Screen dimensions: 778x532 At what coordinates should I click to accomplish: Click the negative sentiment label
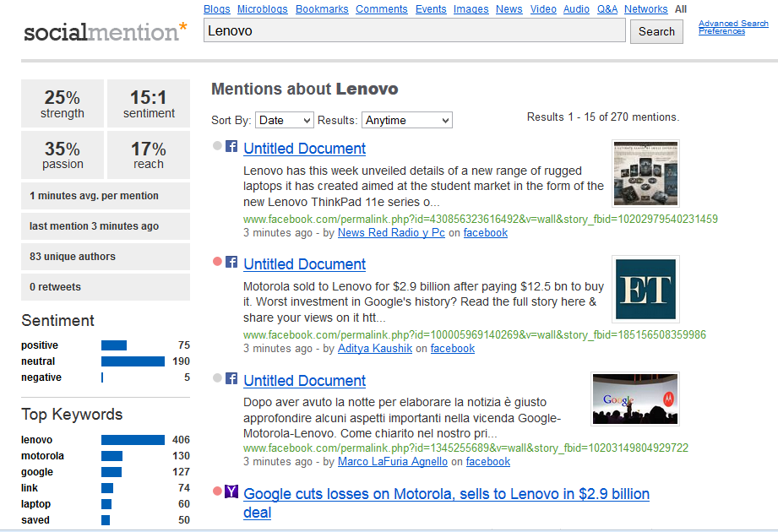[41, 377]
